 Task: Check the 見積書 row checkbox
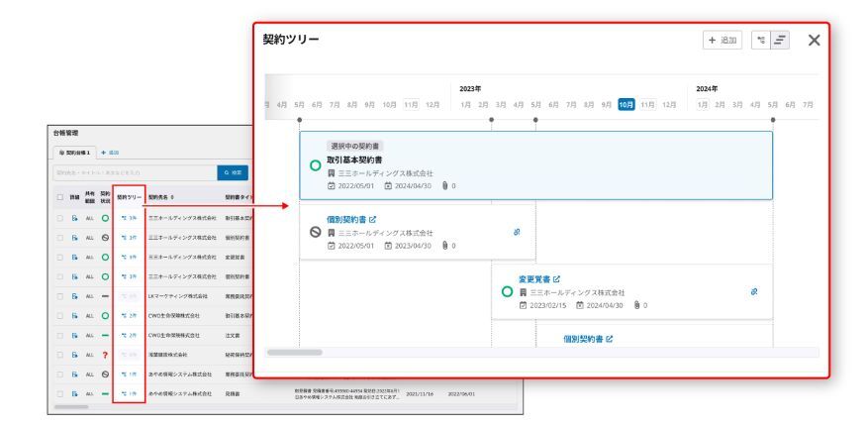tap(59, 393)
